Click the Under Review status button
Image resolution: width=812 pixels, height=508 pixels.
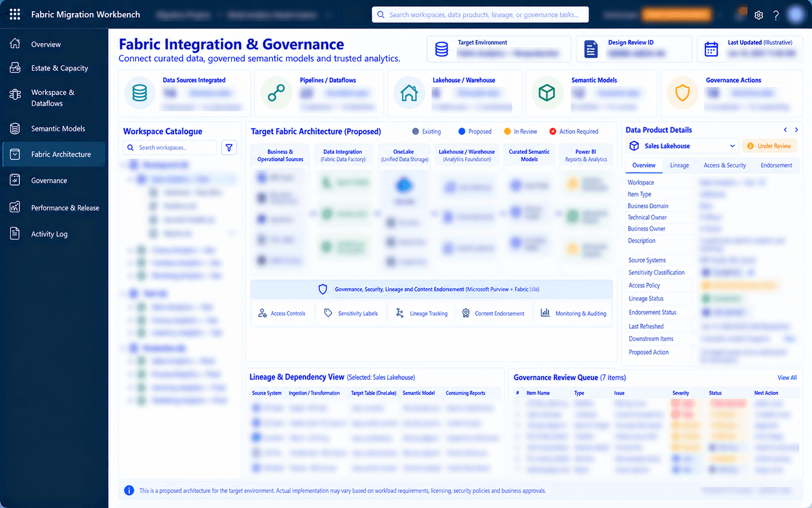click(770, 146)
